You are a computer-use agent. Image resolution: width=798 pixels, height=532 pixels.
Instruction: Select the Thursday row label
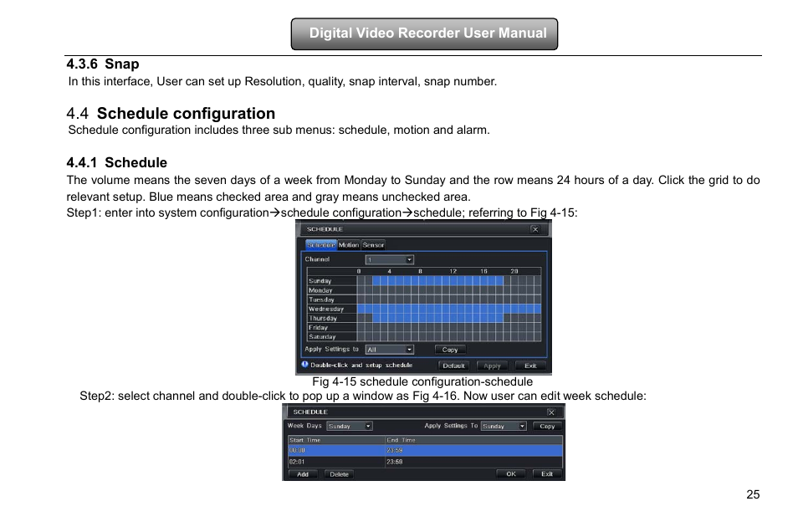point(331,318)
